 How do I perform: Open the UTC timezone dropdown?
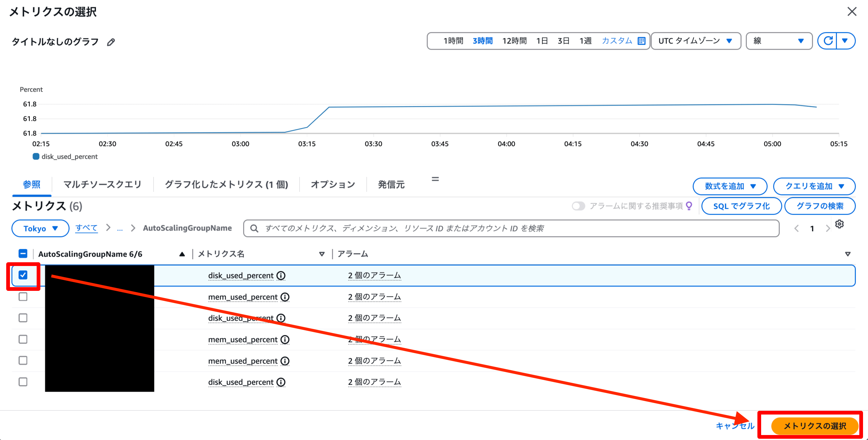696,41
